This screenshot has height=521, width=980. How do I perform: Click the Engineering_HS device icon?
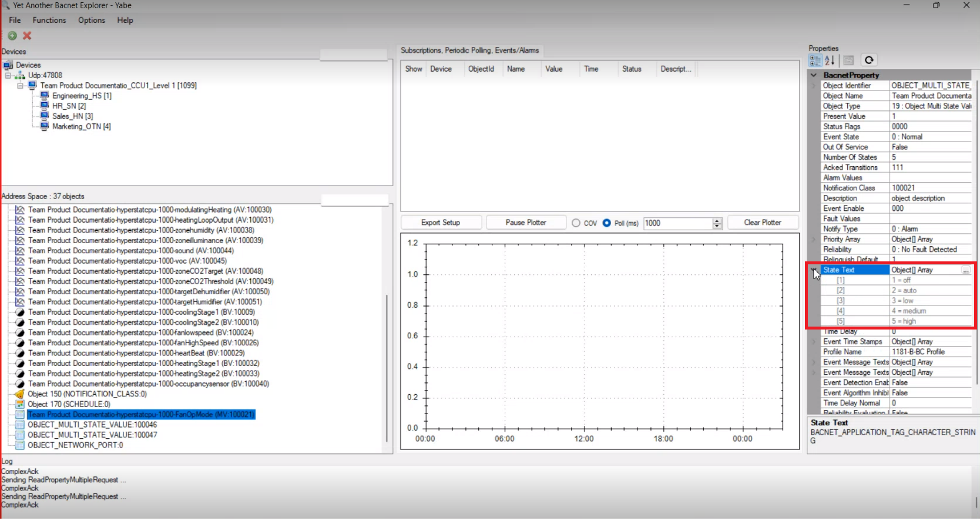(45, 96)
